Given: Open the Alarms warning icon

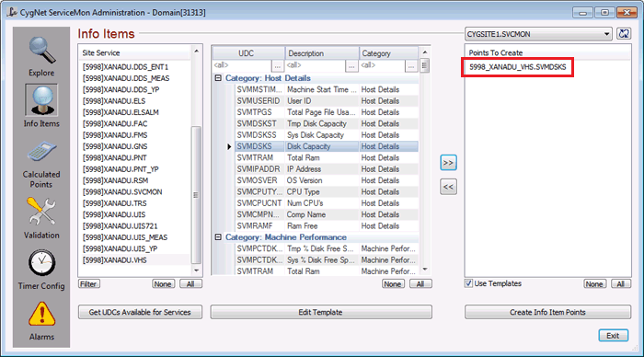Looking at the screenshot, I should [x=41, y=315].
